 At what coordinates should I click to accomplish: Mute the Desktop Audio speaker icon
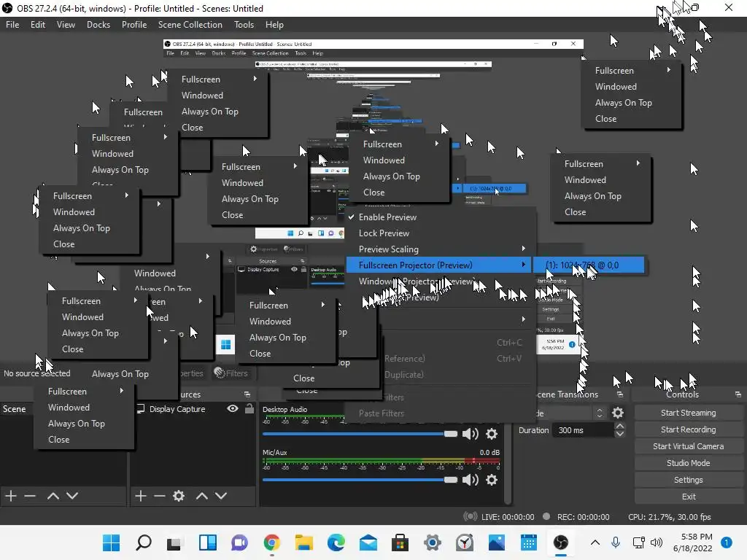[x=471, y=434]
